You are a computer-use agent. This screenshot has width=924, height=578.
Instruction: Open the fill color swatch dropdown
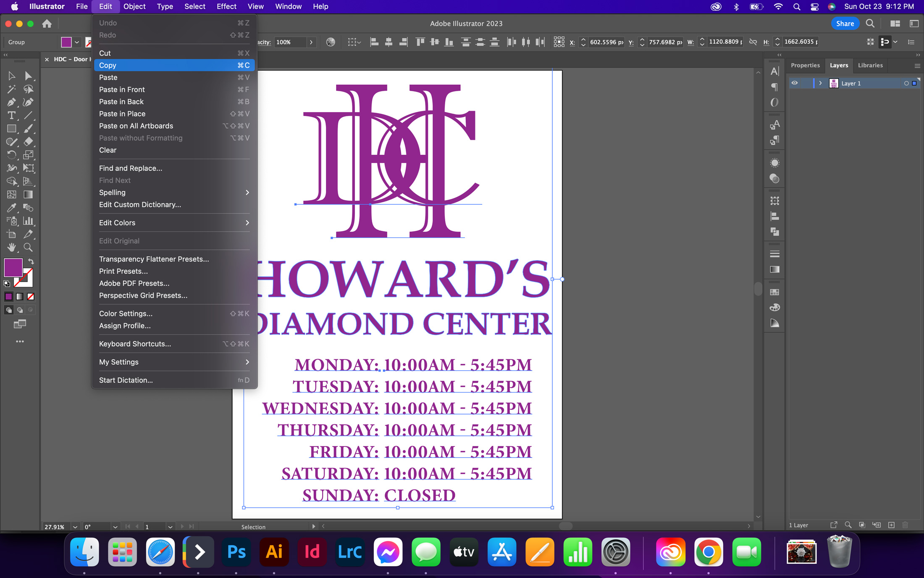77,42
